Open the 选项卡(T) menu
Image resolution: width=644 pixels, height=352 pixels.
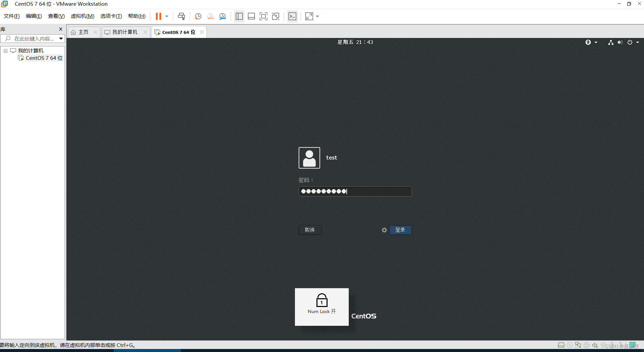[111, 16]
